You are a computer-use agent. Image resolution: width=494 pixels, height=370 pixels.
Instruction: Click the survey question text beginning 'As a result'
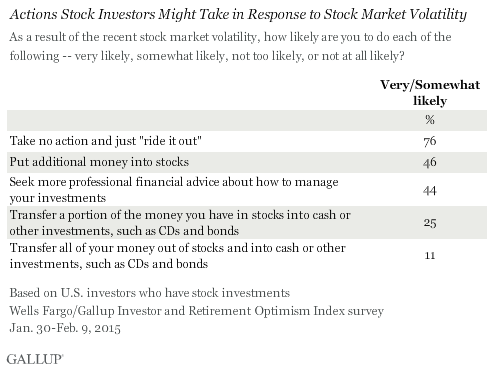230,46
